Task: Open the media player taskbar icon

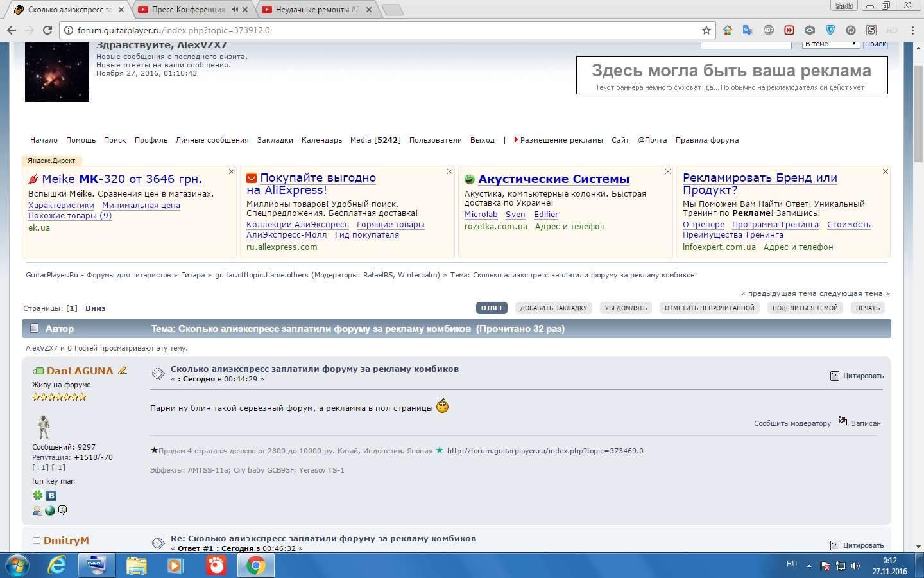Action: point(175,565)
